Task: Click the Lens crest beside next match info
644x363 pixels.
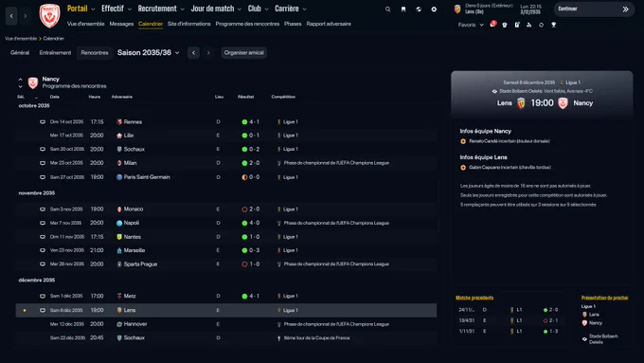Action: (x=457, y=9)
